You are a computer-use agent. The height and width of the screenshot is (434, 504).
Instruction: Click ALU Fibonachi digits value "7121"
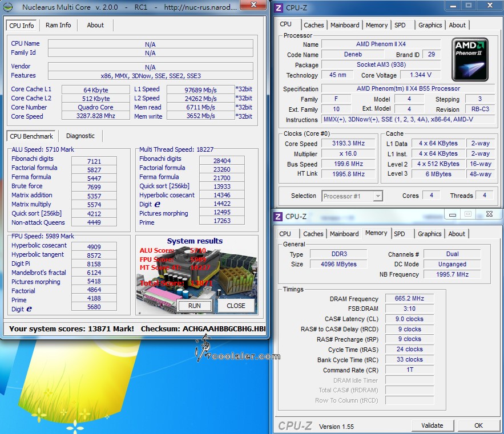pos(94,161)
